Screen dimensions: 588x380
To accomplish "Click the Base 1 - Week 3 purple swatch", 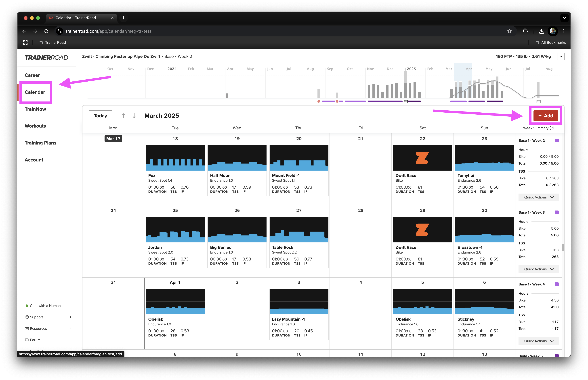I will coord(557,212).
